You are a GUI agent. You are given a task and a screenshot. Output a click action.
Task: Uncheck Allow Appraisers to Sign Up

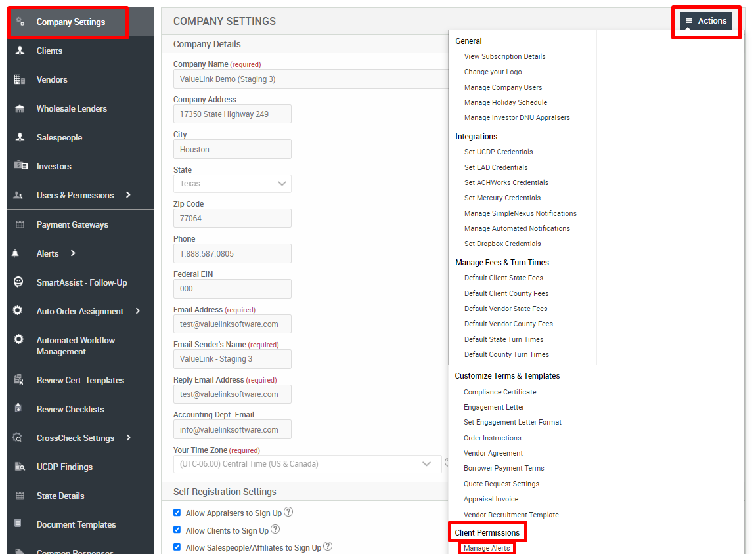click(177, 513)
